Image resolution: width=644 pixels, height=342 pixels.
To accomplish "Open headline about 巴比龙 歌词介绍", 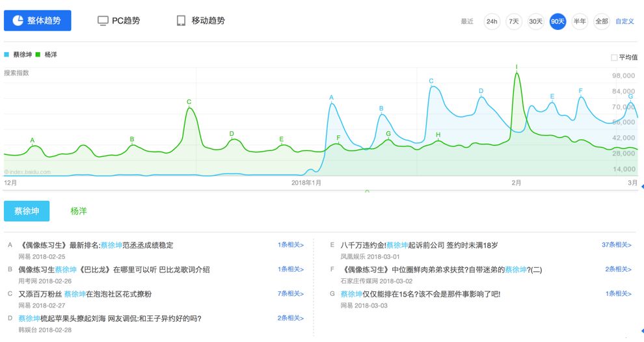I will 114,269.
